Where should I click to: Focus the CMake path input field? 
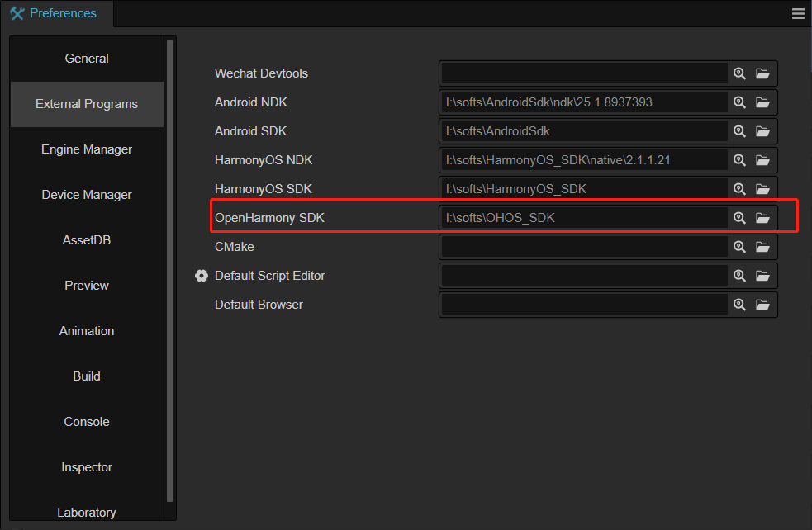pyautogui.click(x=585, y=247)
